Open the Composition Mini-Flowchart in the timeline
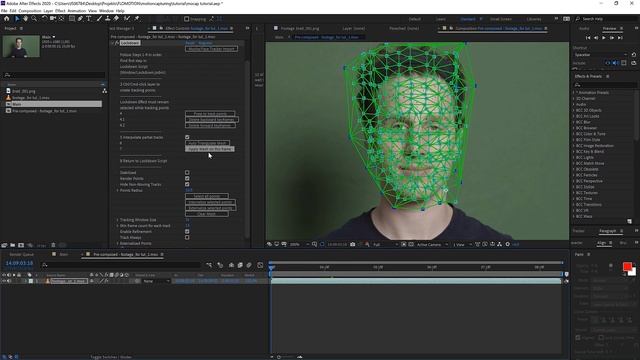Image resolution: width=640 pixels, height=360 pixels. [209, 265]
